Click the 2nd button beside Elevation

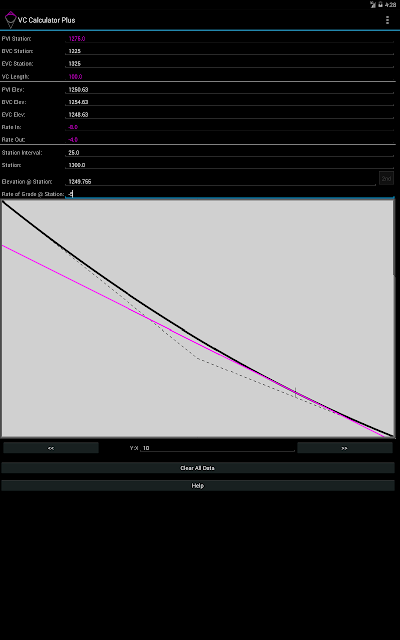(x=386, y=178)
